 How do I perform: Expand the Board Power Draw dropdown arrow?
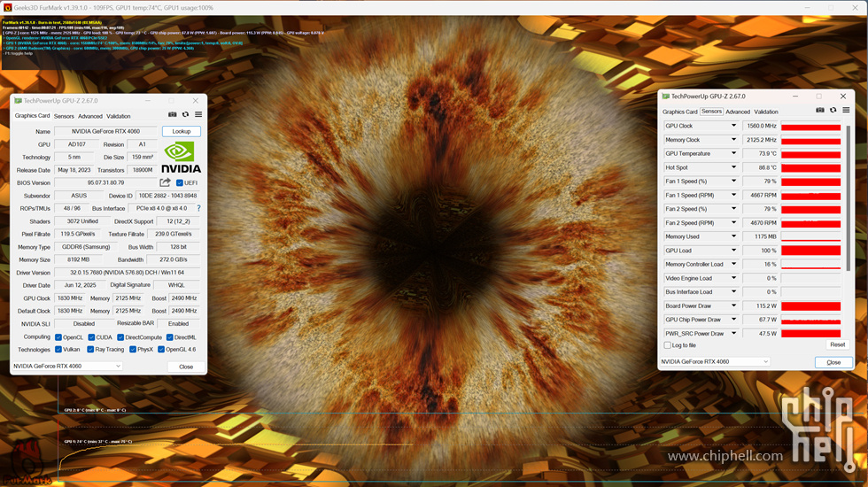pyautogui.click(x=733, y=305)
